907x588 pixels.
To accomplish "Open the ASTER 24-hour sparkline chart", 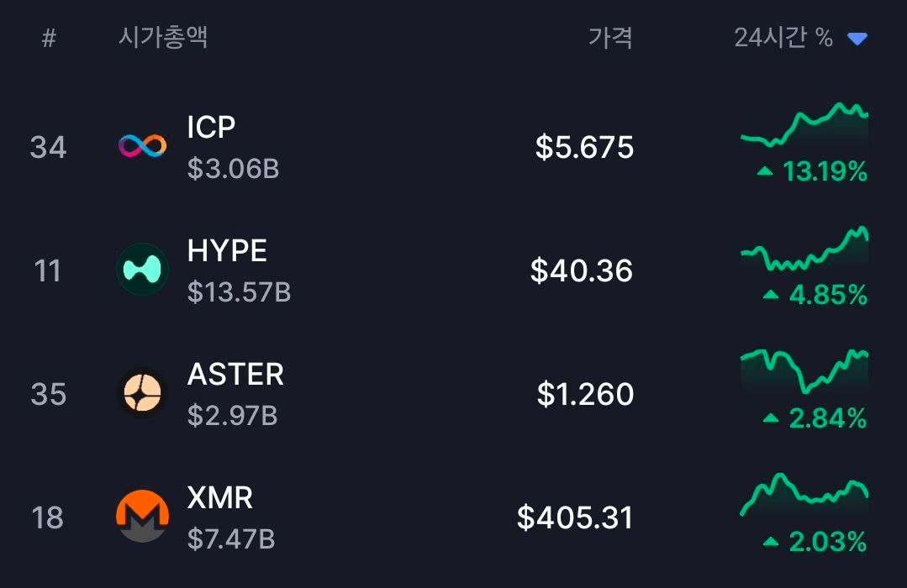I will [804, 370].
